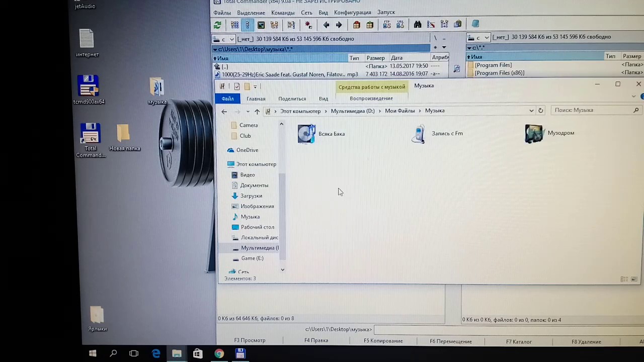Switch Explorer to large icons view
Viewport: 644px width, 362px height.
pyautogui.click(x=634, y=279)
